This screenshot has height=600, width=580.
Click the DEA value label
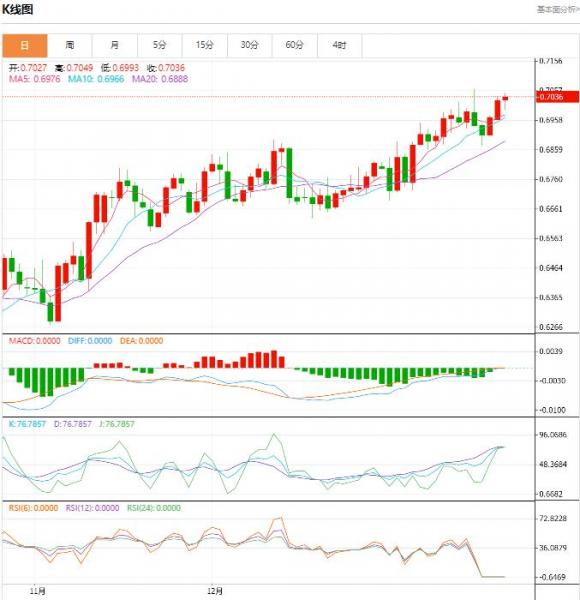click(x=142, y=341)
